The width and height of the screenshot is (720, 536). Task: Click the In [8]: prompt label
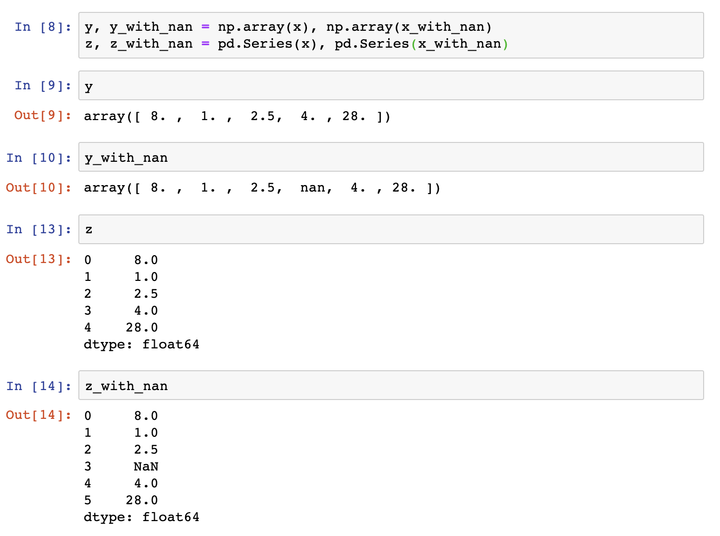coord(43,27)
